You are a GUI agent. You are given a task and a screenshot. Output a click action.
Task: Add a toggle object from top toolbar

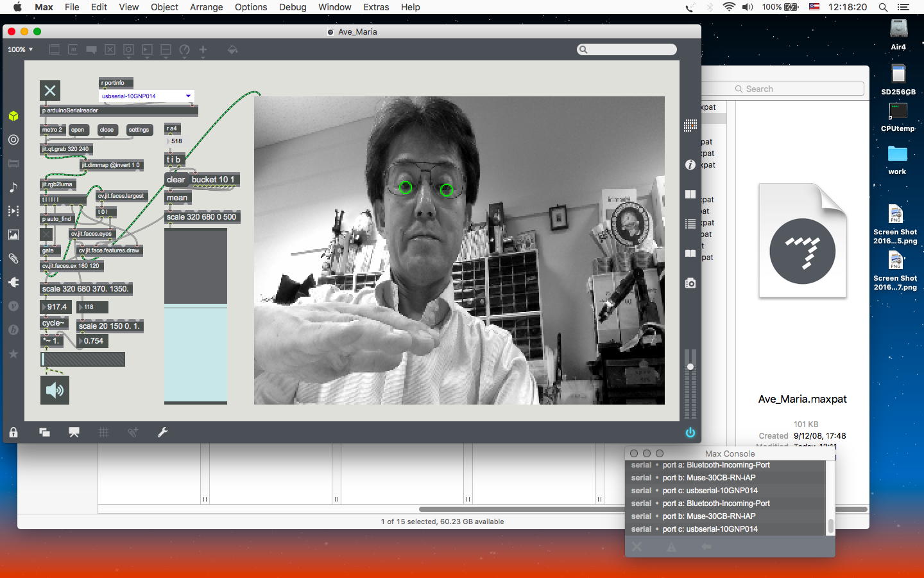pyautogui.click(x=110, y=49)
